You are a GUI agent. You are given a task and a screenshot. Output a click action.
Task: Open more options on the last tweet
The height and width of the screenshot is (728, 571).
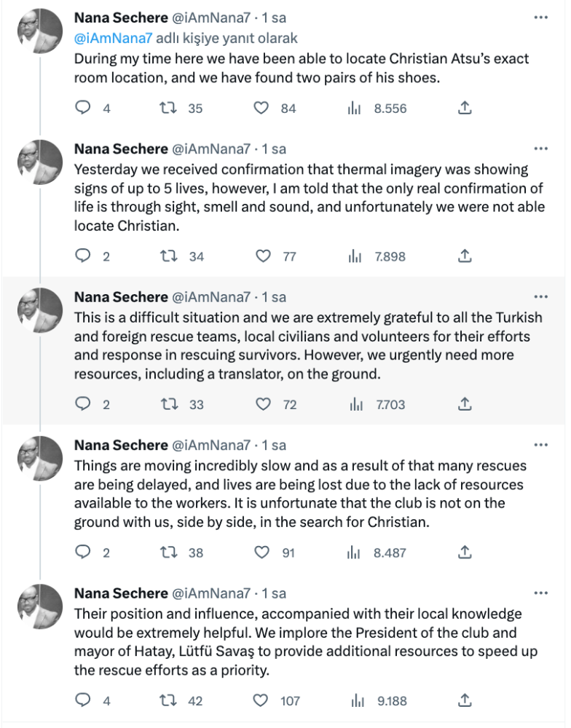[541, 593]
